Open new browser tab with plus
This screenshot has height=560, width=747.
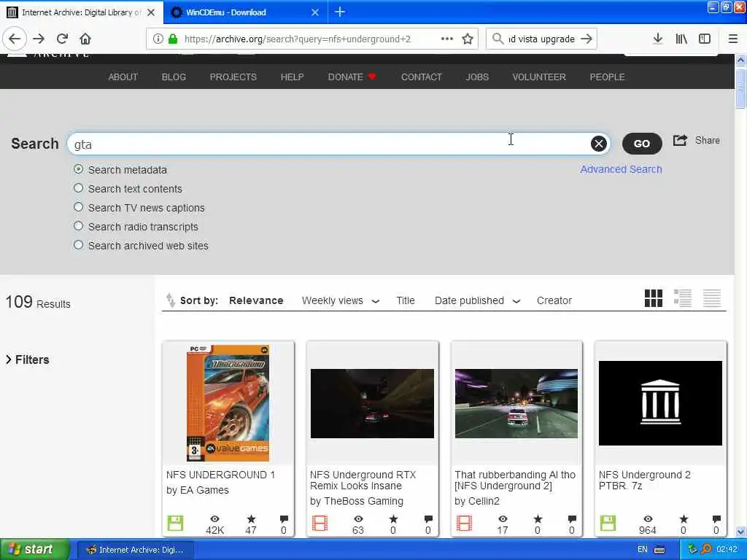click(x=340, y=12)
